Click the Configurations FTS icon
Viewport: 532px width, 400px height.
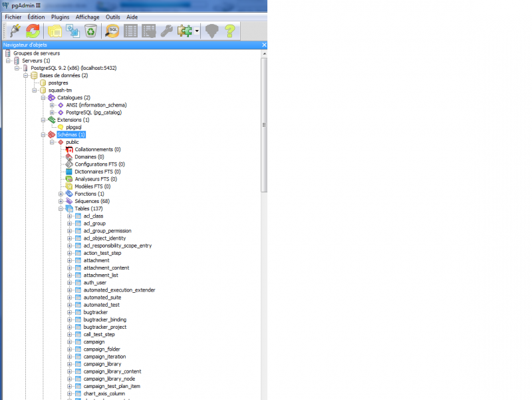coord(69,164)
